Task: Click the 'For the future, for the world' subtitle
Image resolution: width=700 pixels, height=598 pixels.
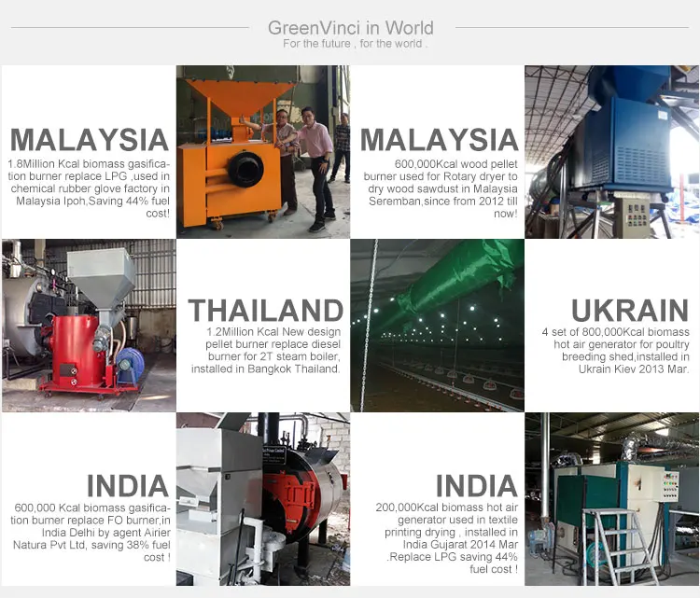Action: click(355, 44)
